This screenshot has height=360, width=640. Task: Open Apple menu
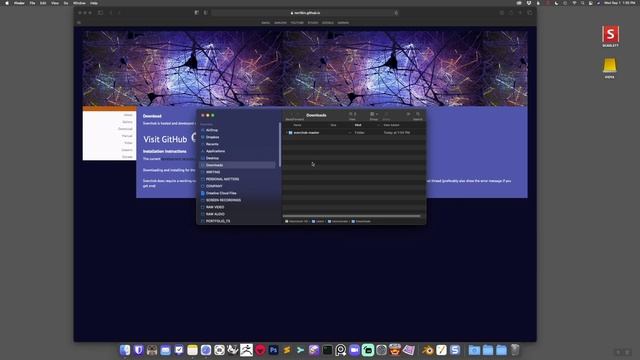tap(7, 3)
